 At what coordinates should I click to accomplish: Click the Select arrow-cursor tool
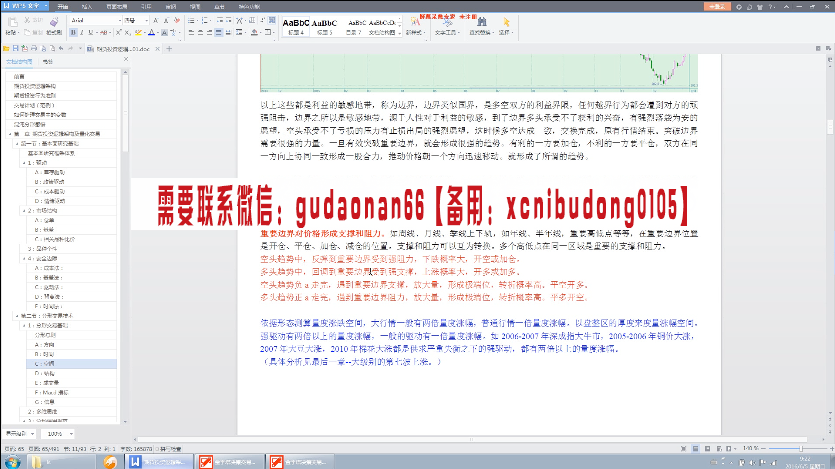tap(506, 22)
